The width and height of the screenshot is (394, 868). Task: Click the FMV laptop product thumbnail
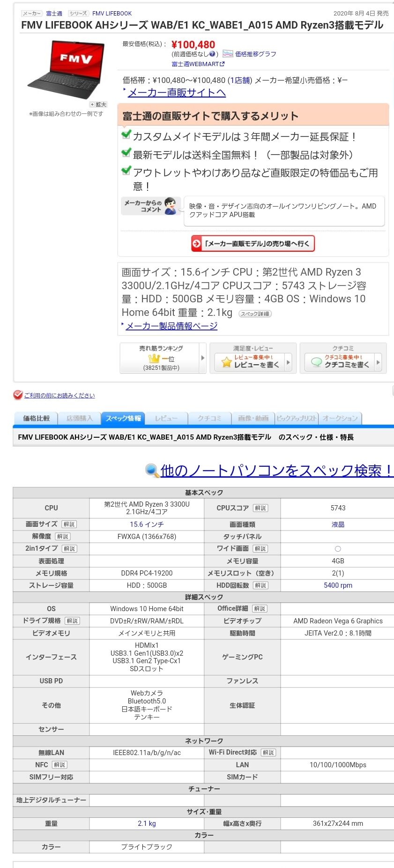click(x=66, y=70)
